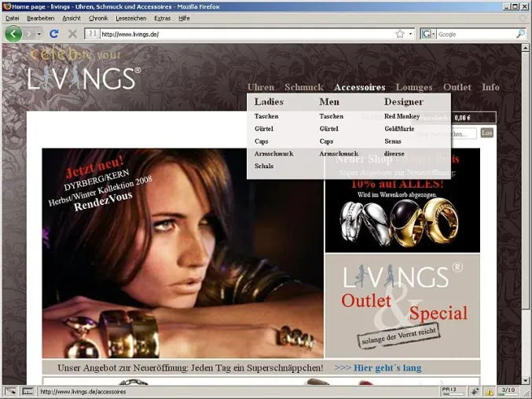532x399 pixels.
Task: Choose Gürtel under Men
Action: (x=328, y=129)
